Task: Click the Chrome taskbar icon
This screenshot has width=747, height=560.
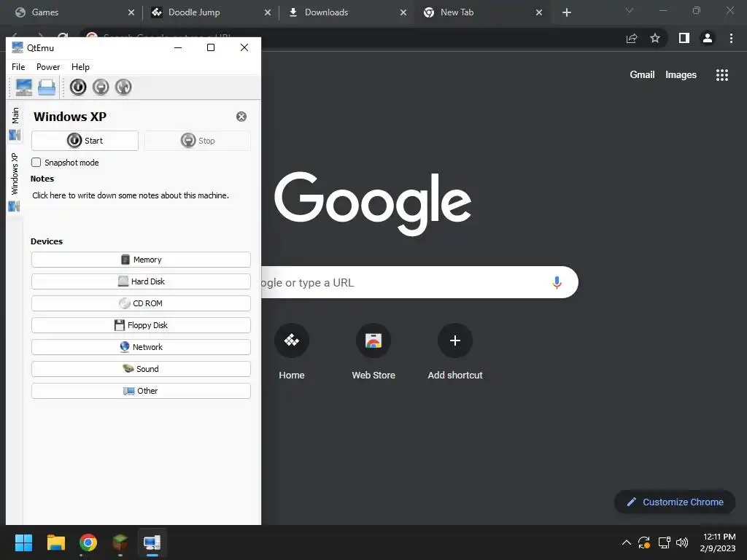Action: [88, 542]
